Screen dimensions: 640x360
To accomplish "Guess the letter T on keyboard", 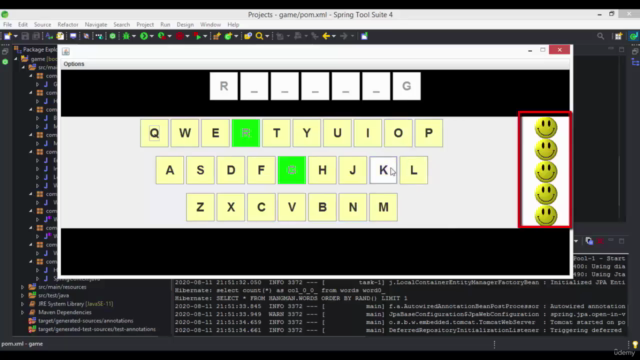I will click(276, 133).
